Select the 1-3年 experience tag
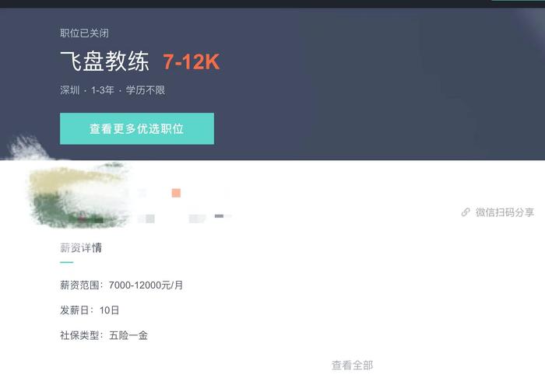The width and height of the screenshot is (545, 392). (103, 90)
